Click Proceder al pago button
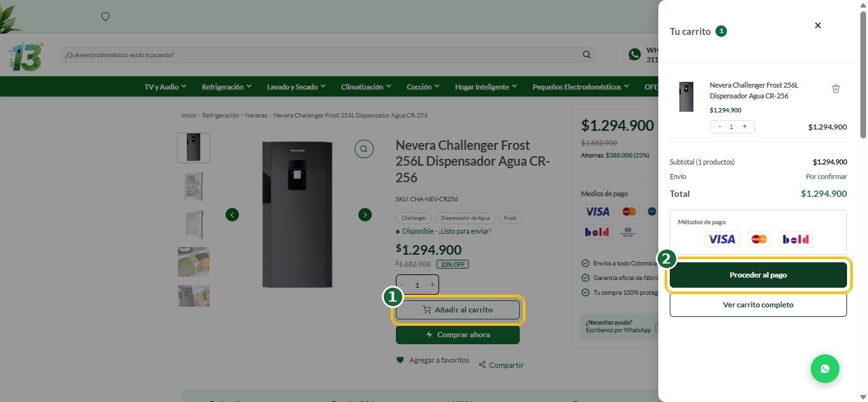The image size is (868, 402). point(758,275)
